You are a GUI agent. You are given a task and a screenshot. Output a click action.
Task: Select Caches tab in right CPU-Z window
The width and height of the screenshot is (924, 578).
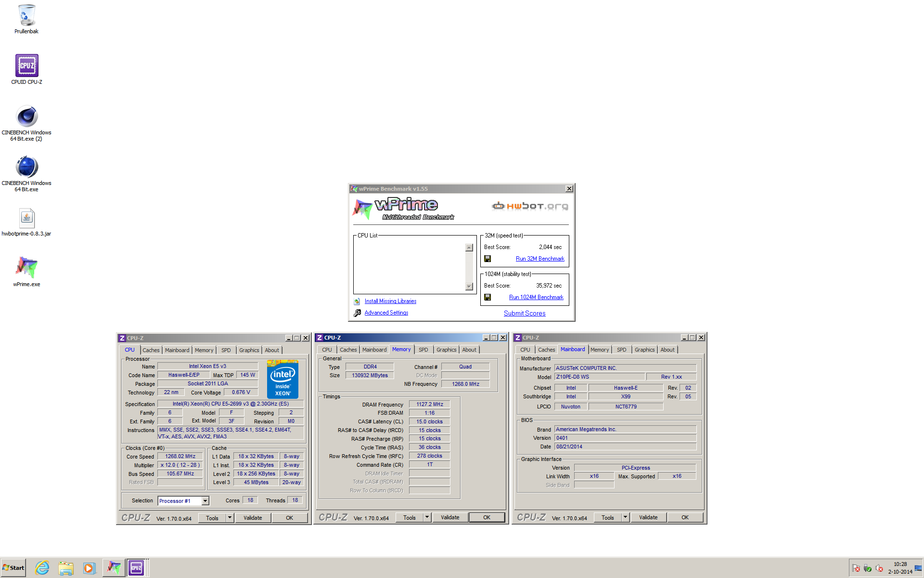(x=546, y=350)
